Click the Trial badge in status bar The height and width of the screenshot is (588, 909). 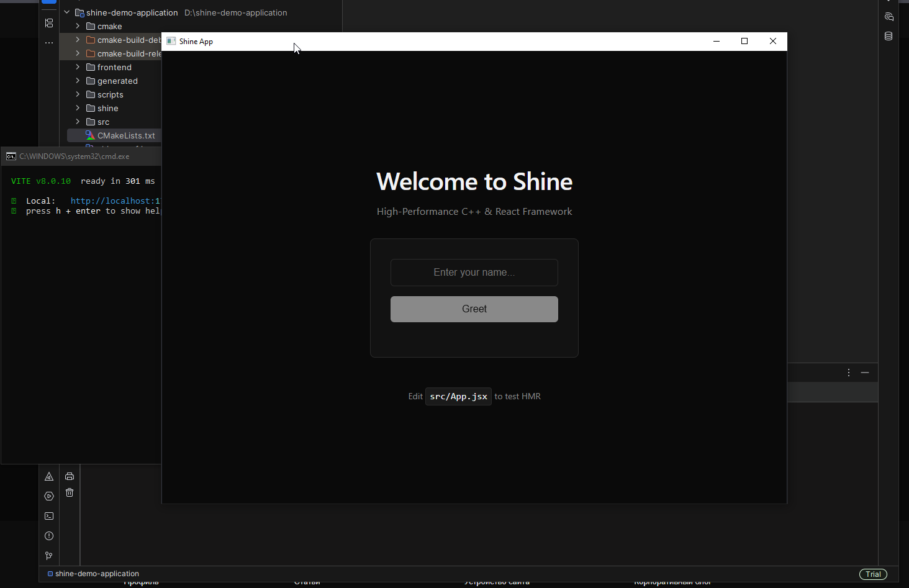click(873, 574)
